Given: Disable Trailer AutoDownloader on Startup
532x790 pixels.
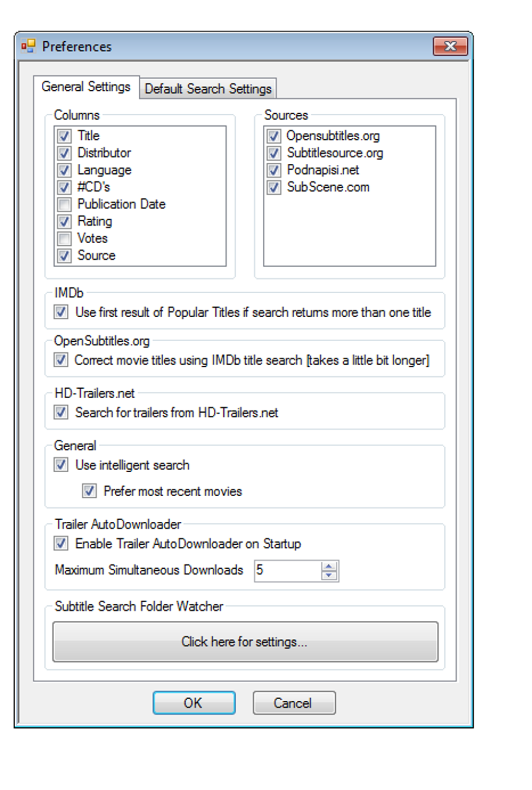Looking at the screenshot, I should click(x=60, y=544).
